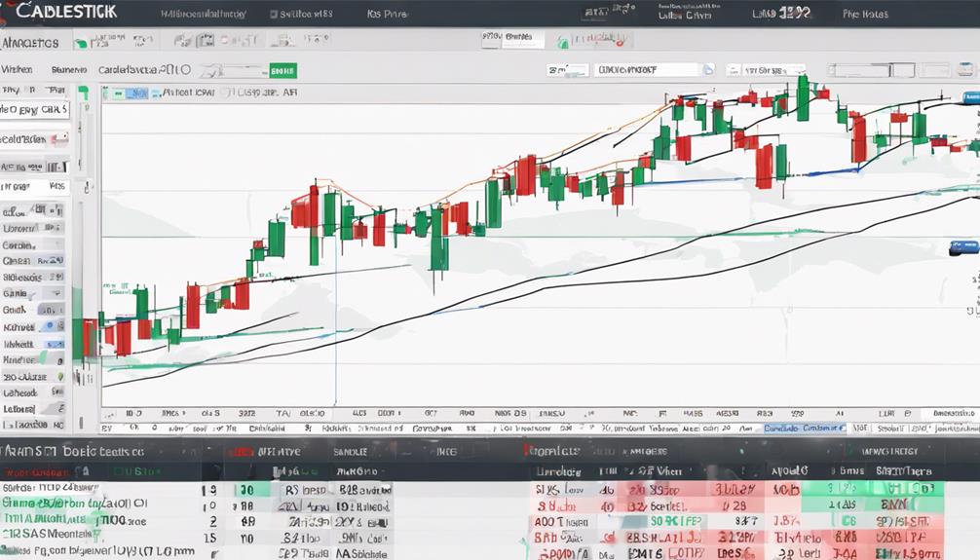Click the slider bar in the upper right toolbar
This screenshot has width=980, height=560.
(871, 70)
